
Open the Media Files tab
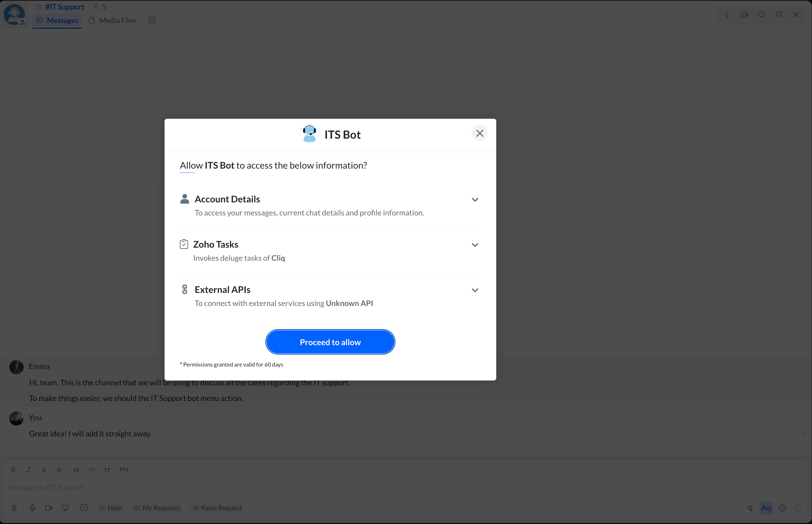(x=112, y=20)
